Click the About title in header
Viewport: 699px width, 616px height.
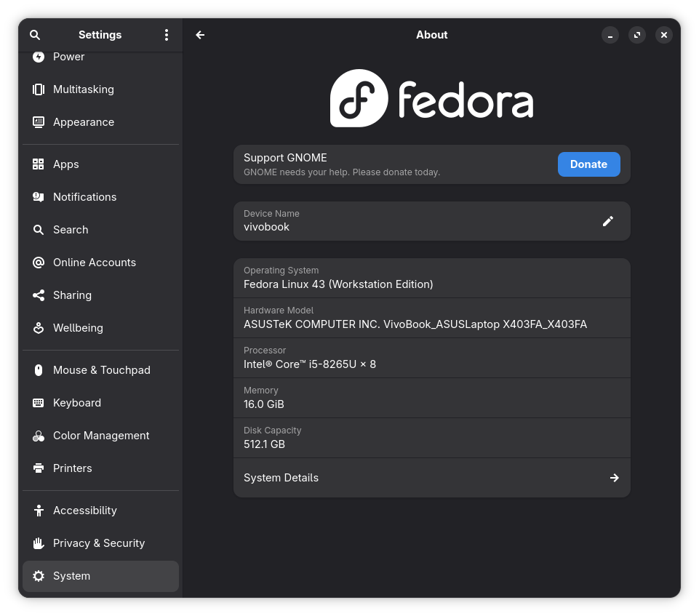click(x=431, y=35)
